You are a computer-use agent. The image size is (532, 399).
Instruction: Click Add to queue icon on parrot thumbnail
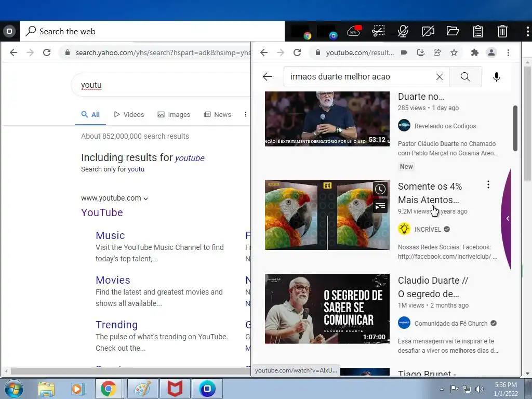pos(380,206)
